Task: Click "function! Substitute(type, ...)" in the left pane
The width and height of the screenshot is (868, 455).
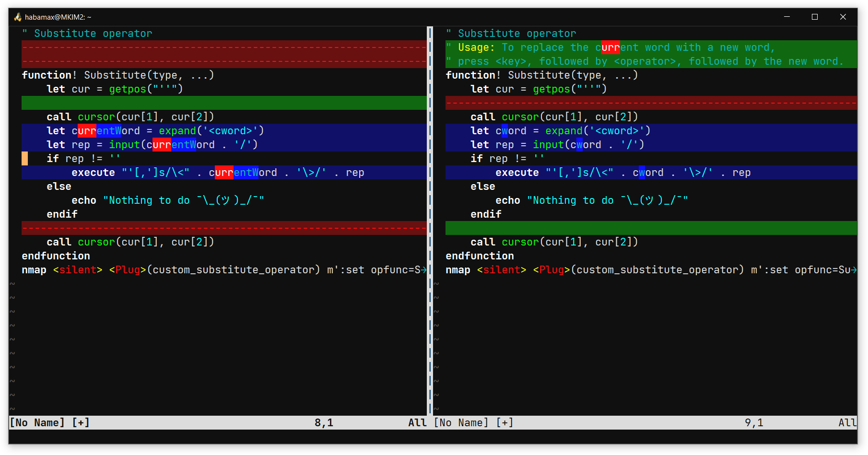Action: point(118,75)
